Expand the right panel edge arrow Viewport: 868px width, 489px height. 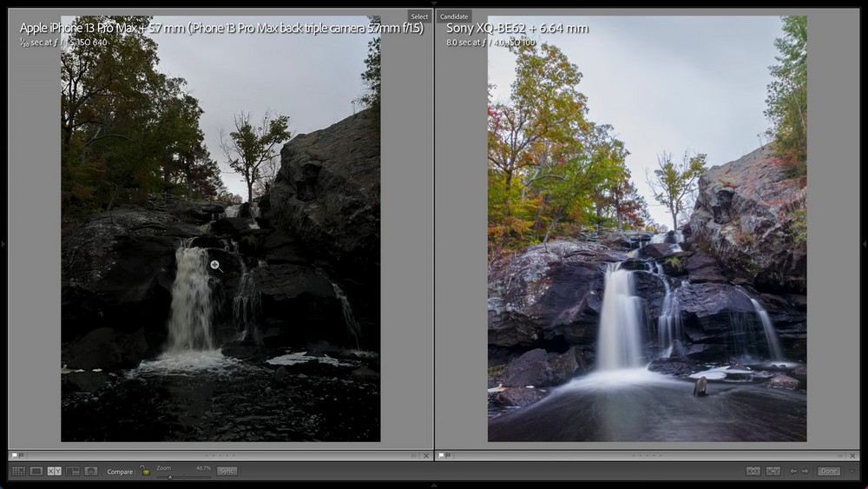[x=865, y=244]
